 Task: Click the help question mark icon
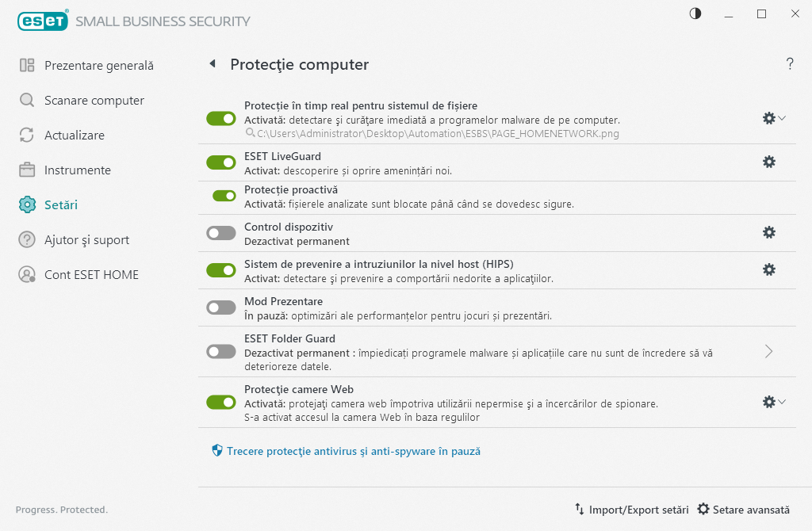[x=790, y=64]
